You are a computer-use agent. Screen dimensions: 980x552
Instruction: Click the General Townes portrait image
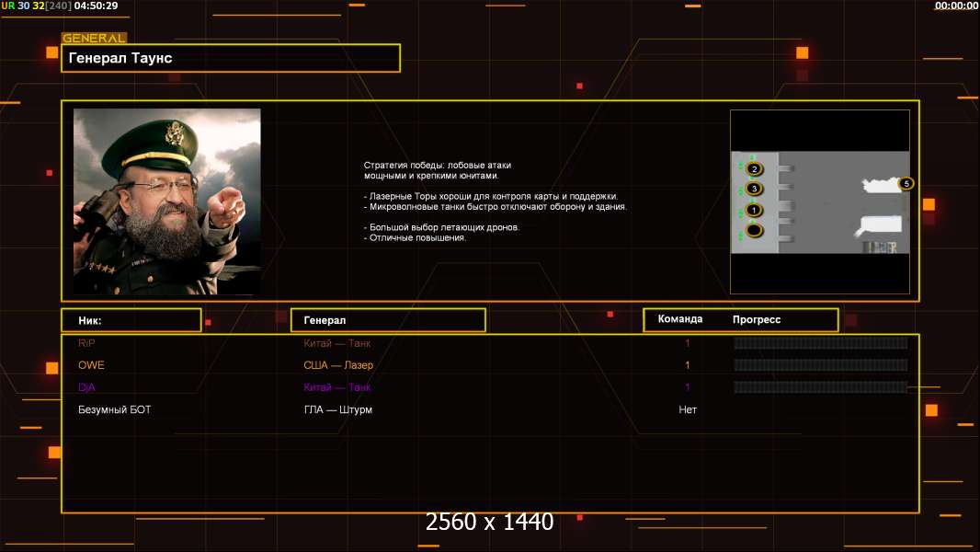(167, 201)
